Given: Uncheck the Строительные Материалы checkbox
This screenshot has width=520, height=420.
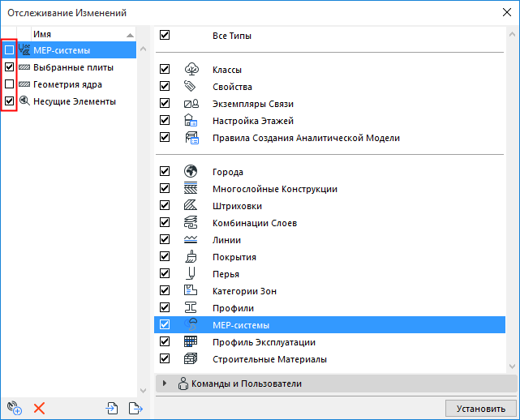Looking at the screenshot, I should (165, 358).
